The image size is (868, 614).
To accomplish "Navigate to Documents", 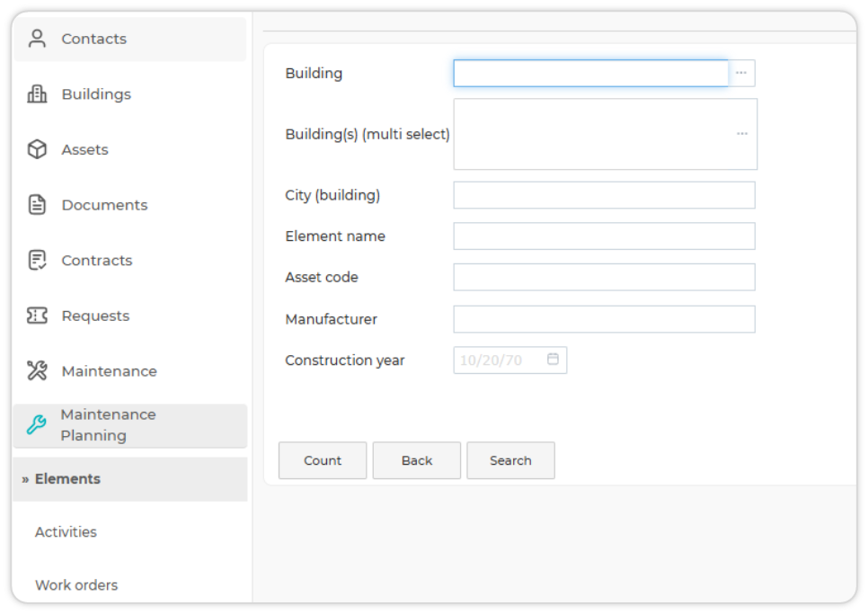I will click(104, 205).
